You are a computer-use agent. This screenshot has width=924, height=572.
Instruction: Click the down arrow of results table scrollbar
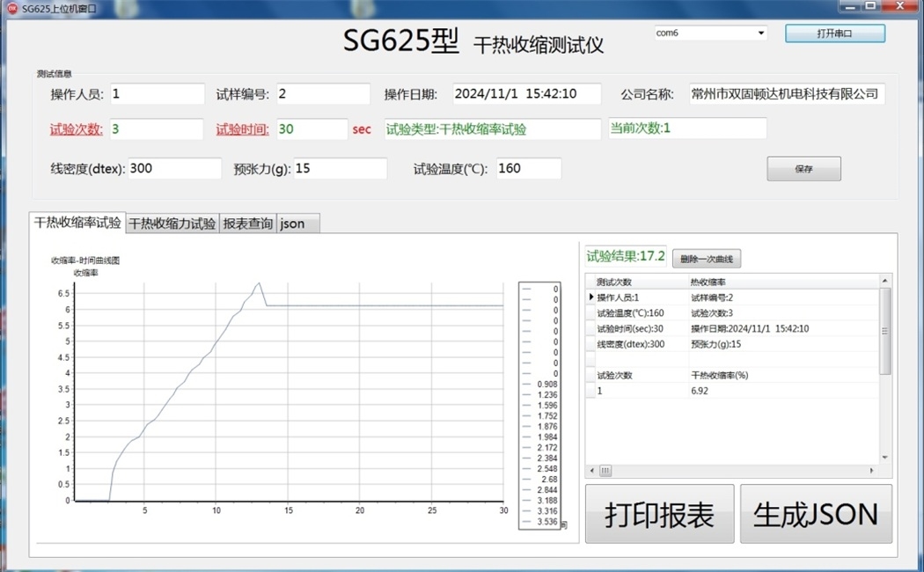(884, 458)
